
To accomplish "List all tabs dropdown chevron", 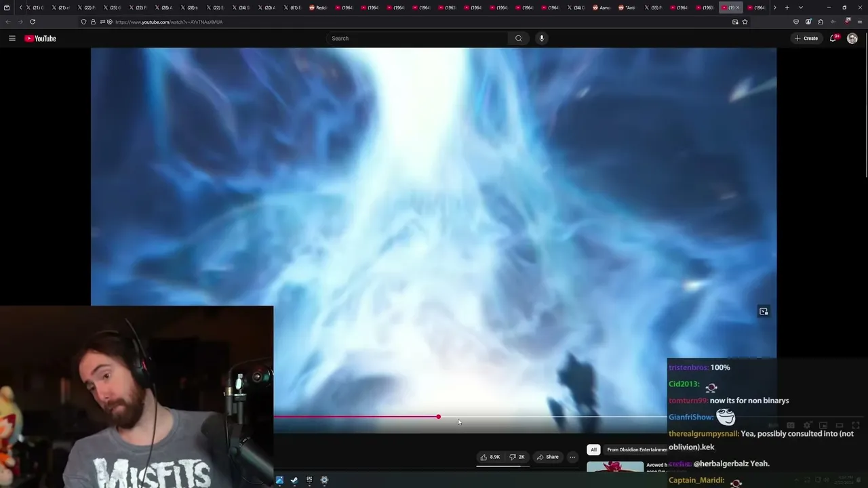I will click(801, 7).
